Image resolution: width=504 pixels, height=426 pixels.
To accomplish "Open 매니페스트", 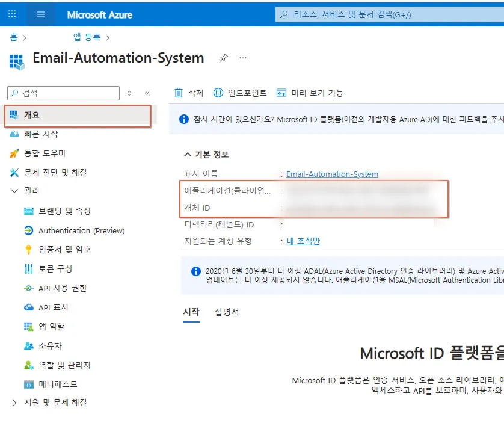I will 58,384.
